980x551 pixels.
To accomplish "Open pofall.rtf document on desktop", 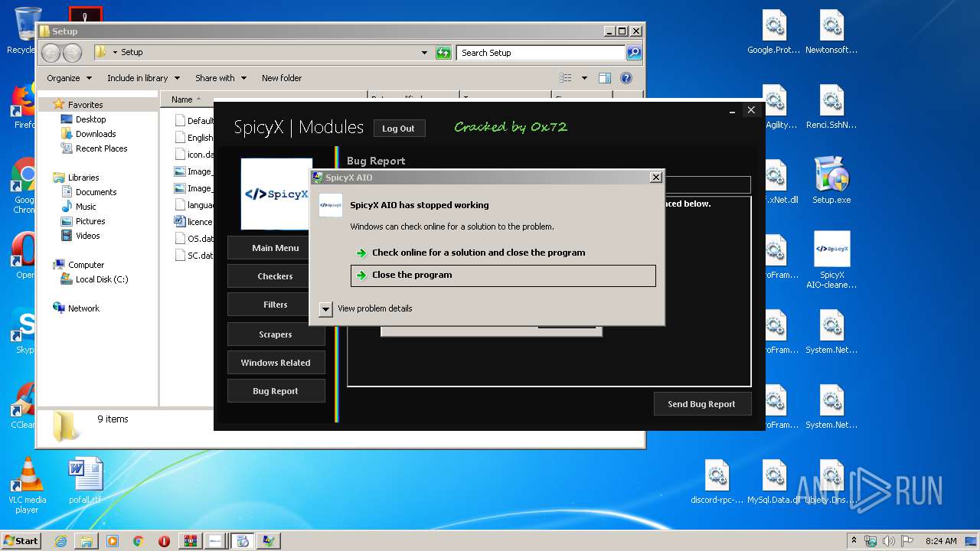I will 85,481.
